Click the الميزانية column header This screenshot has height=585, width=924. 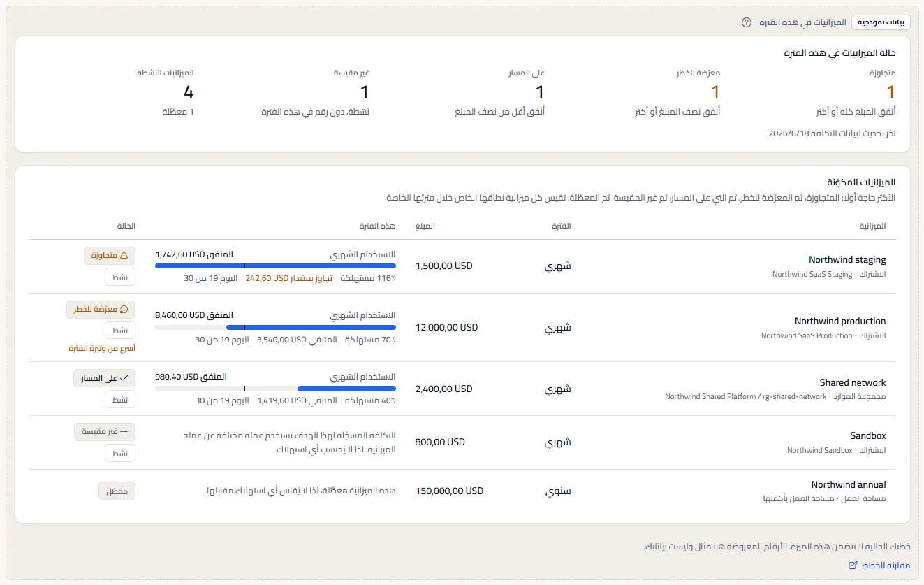click(872, 226)
